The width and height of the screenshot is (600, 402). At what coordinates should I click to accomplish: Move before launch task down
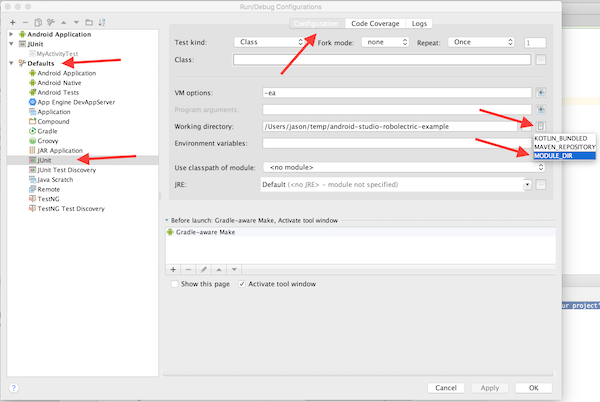click(234, 270)
